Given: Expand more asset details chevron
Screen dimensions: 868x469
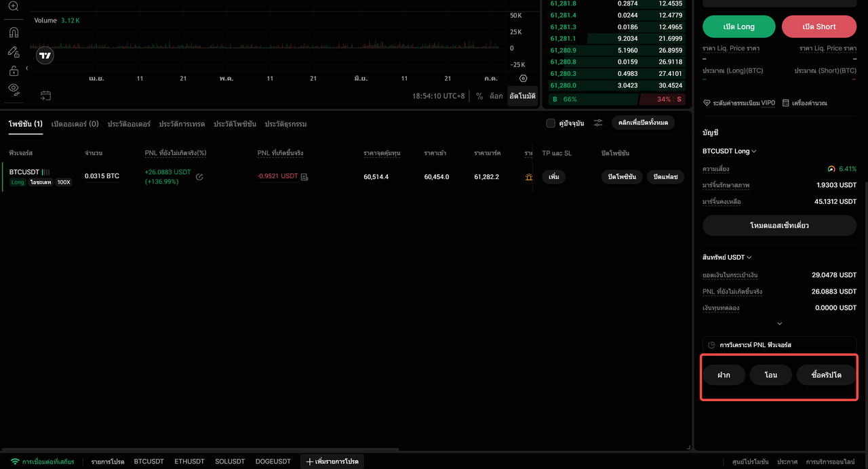Looking at the screenshot, I should click(x=780, y=324).
